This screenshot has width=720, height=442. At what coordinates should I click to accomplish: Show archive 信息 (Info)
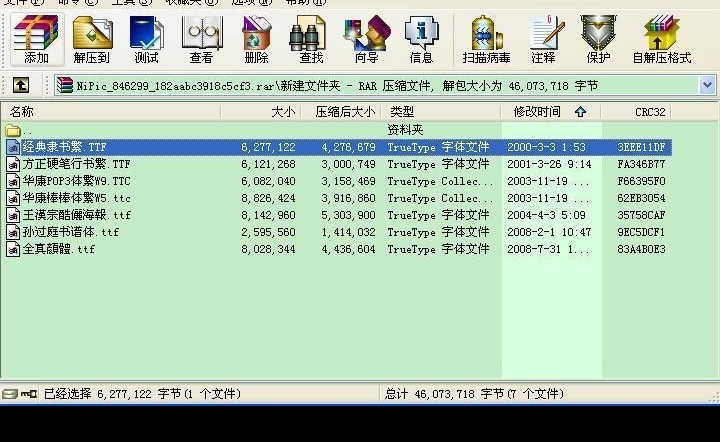(x=421, y=39)
